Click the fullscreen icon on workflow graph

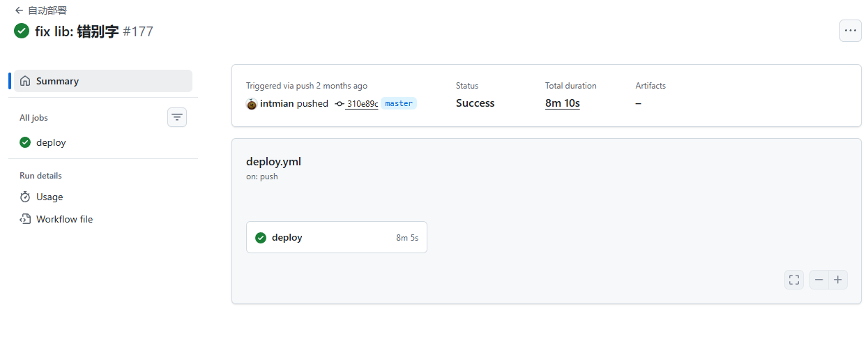(x=793, y=280)
